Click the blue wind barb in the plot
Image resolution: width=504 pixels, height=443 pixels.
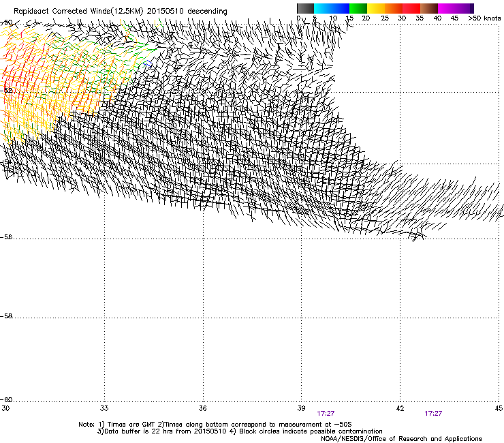tap(148, 63)
